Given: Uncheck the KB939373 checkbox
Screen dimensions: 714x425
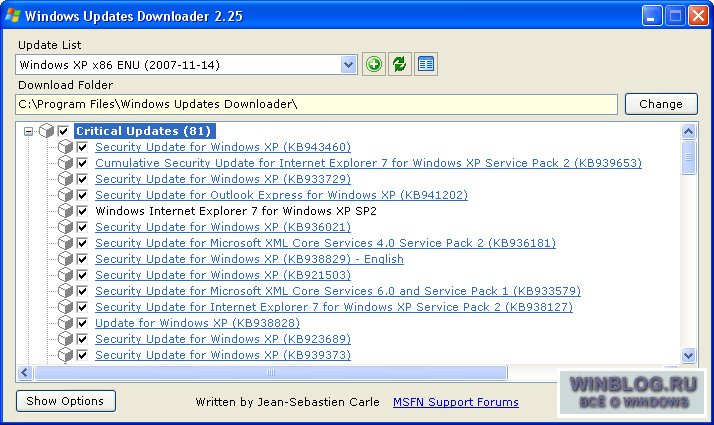Looking at the screenshot, I should pyautogui.click(x=82, y=355).
